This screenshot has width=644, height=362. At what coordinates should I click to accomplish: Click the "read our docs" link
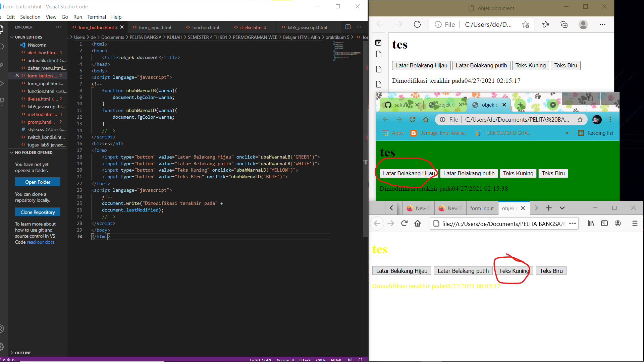click(41, 242)
